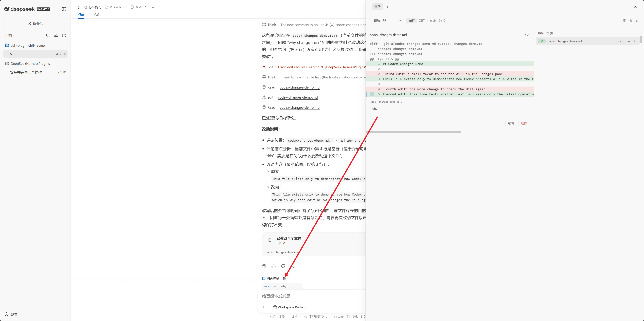Click the file icon in 已修改 1 个文件 card
The image size is (644, 321).
[270, 240]
